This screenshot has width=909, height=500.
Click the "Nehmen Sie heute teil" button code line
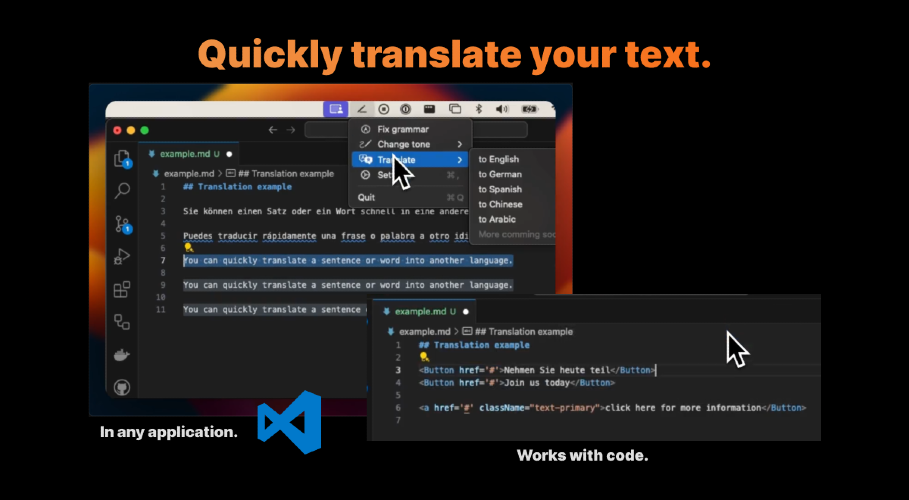[537, 370]
